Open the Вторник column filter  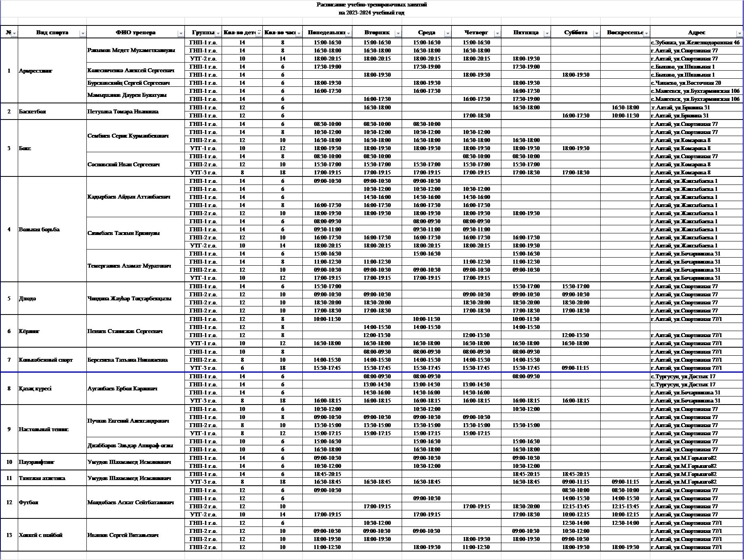tap(398, 34)
